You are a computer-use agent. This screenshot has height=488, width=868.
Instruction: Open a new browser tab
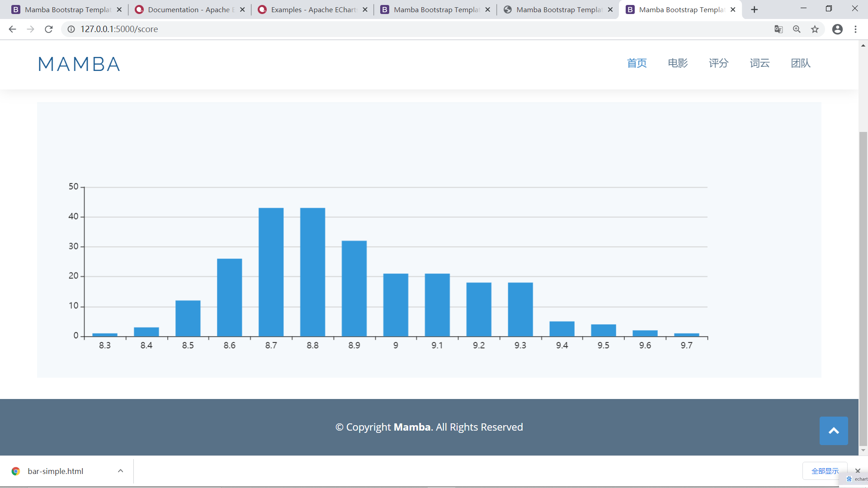click(754, 9)
